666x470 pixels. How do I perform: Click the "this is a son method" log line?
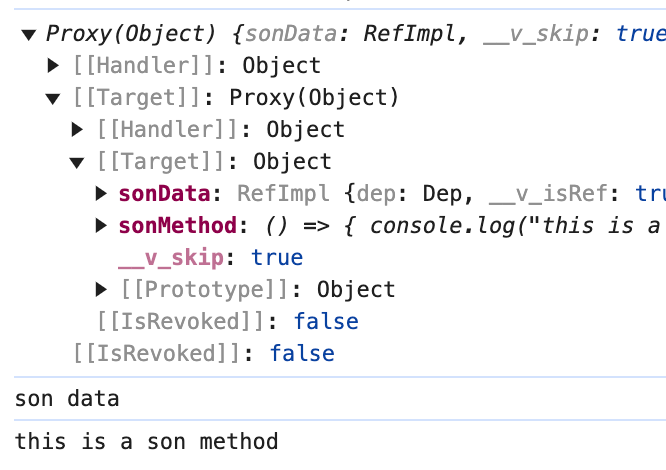tap(146, 441)
